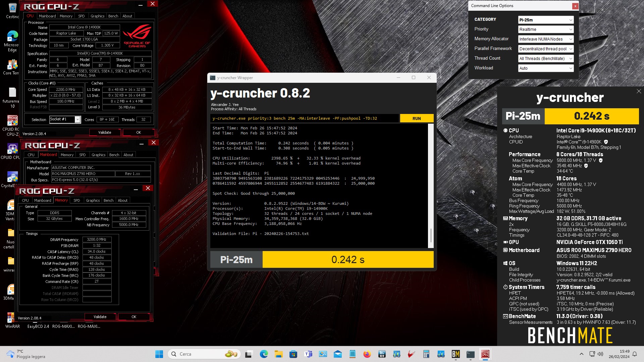The width and height of the screenshot is (644, 362).
Task: Open the Windows Start menu
Action: [159, 354]
